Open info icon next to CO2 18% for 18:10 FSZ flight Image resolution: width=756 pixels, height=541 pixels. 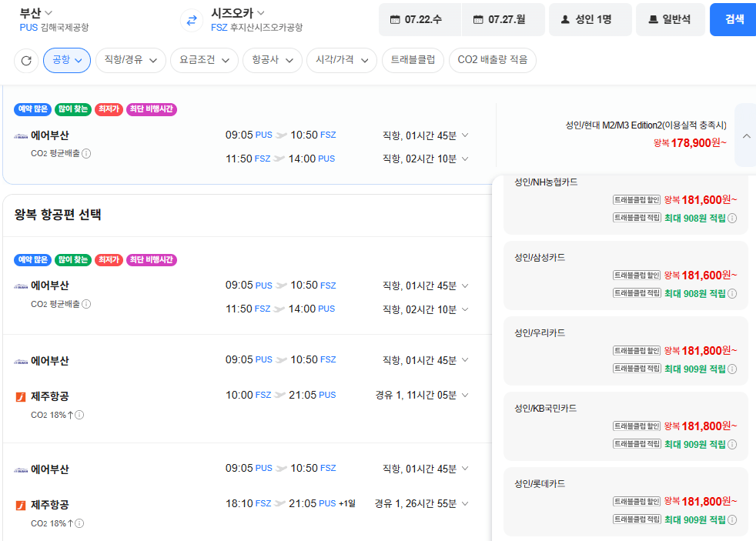tap(79, 523)
